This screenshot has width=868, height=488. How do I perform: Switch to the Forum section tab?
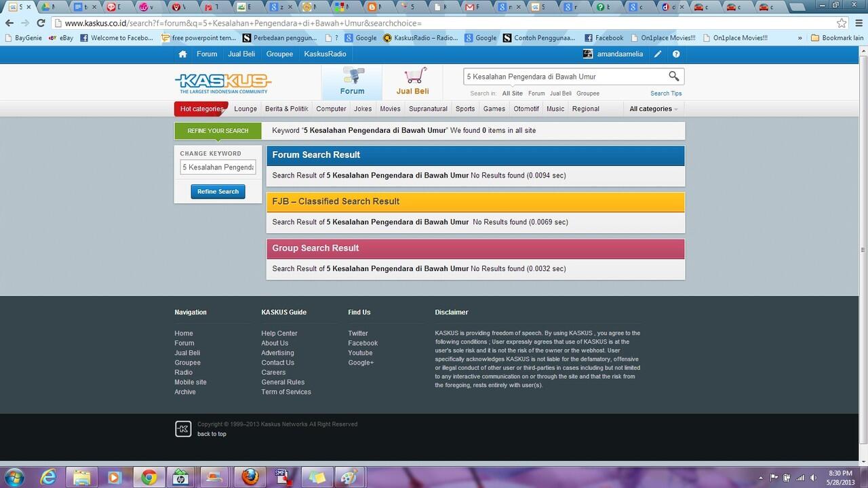coord(352,82)
